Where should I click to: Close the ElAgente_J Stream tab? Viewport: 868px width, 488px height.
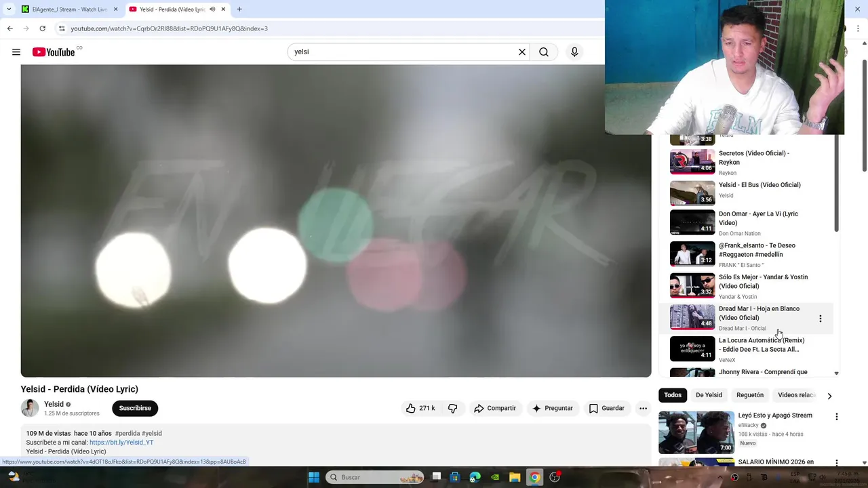coord(115,9)
